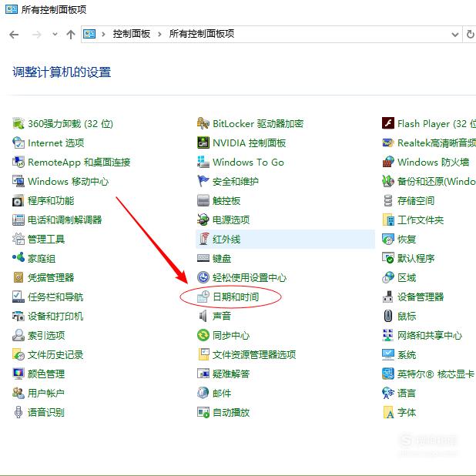This screenshot has height=476, width=476.
Task: Open the 同步中心 green icon
Action: 203,336
